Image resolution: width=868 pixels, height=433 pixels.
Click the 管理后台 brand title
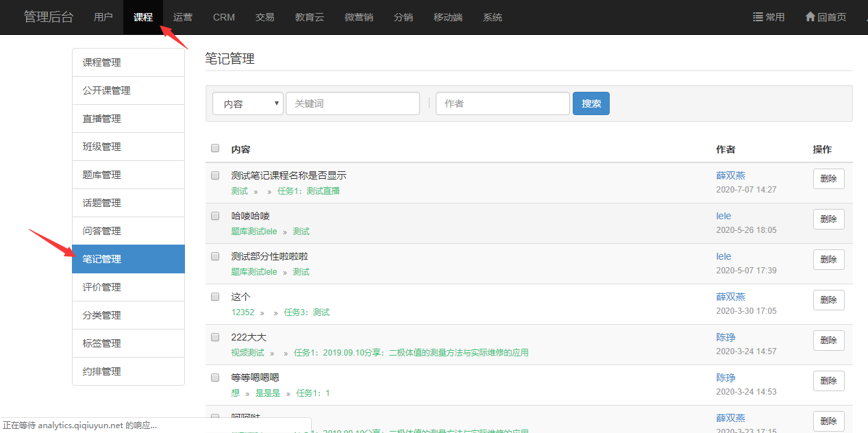point(49,17)
